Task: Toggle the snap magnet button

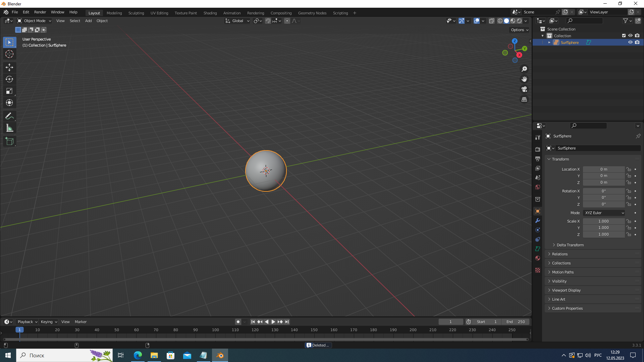Action: (x=268, y=21)
